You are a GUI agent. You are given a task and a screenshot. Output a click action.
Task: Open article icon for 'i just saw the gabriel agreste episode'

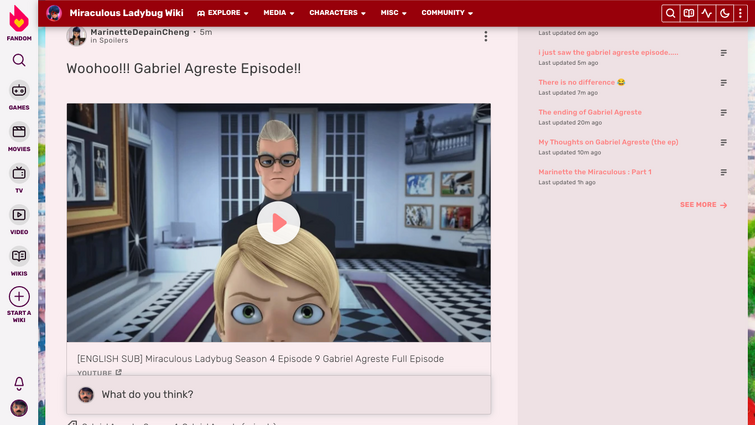[x=723, y=53]
